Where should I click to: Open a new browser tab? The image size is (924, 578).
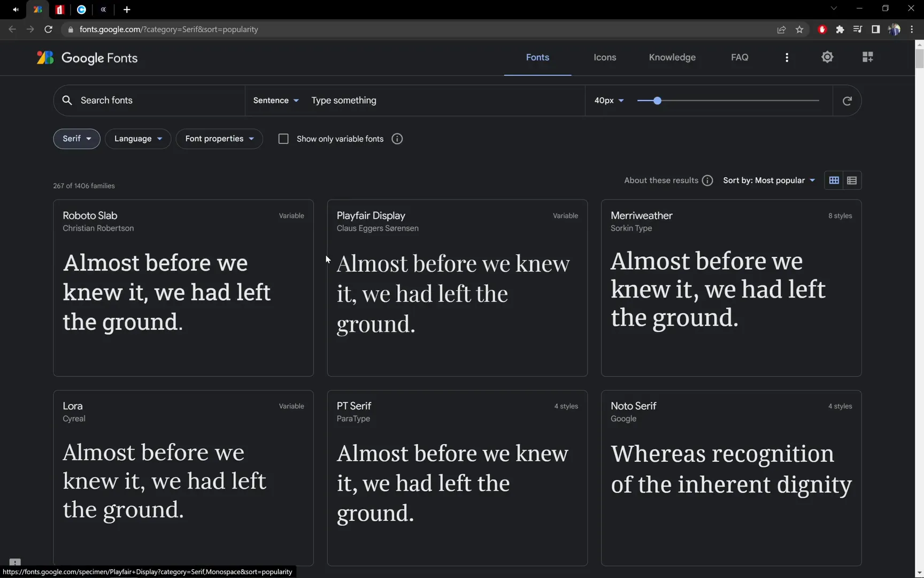(127, 10)
